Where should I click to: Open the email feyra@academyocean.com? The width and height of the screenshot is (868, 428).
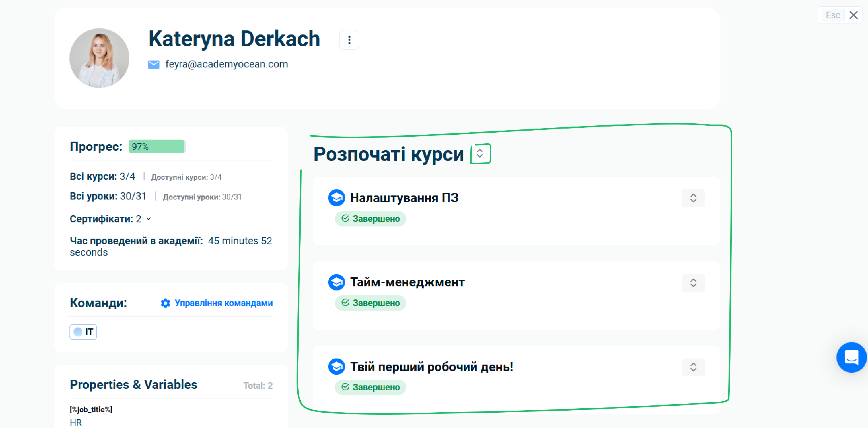(227, 64)
